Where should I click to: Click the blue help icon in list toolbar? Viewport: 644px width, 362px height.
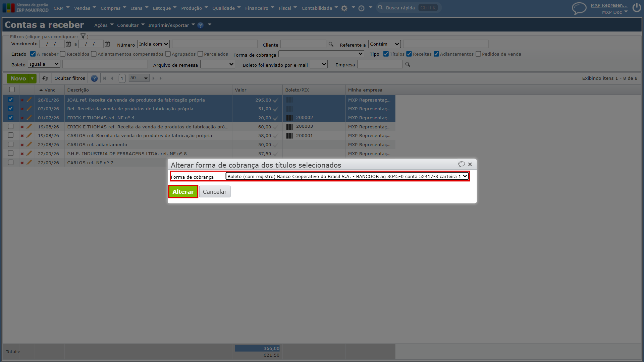[x=94, y=78]
